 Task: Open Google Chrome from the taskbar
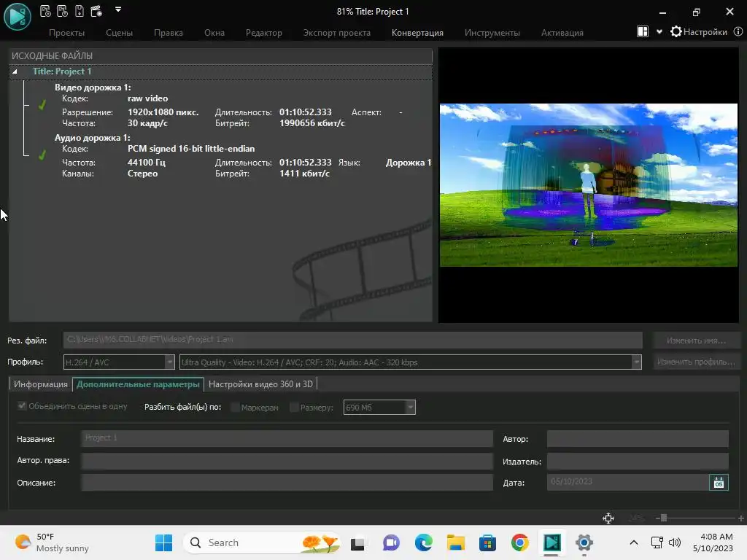[519, 542]
